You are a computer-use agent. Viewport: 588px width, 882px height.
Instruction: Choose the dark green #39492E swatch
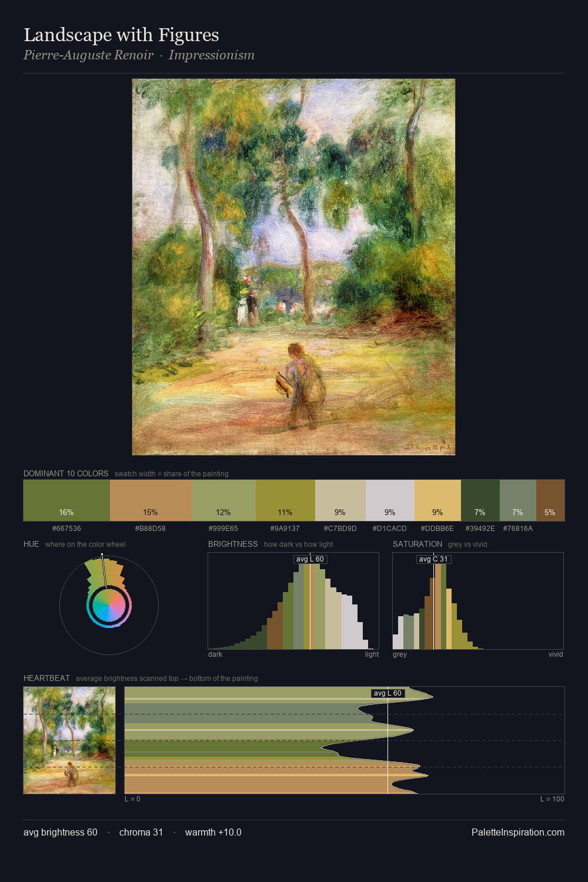pos(480,500)
